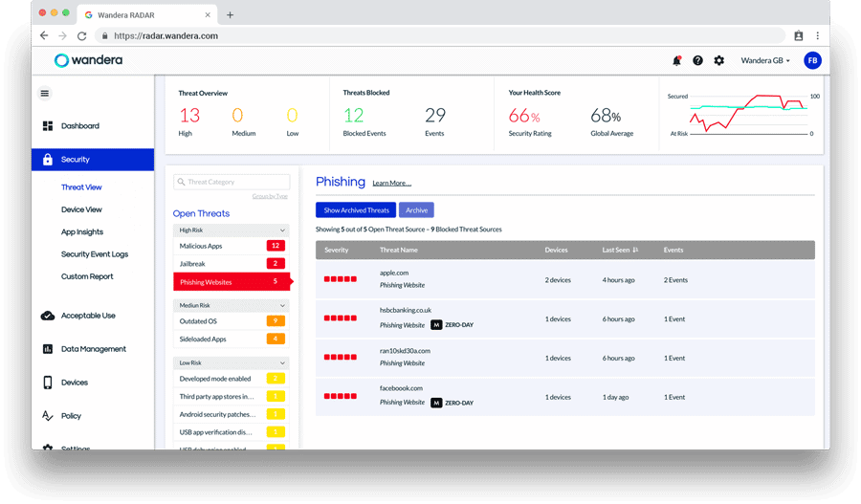Screen dimensions: 861x504
Task: Open the Learn More link
Action: pyautogui.click(x=391, y=184)
